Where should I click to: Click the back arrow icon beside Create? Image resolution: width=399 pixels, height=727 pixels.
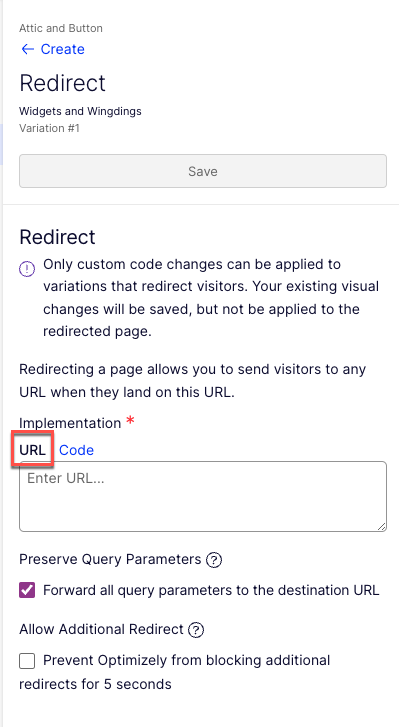coord(27,49)
